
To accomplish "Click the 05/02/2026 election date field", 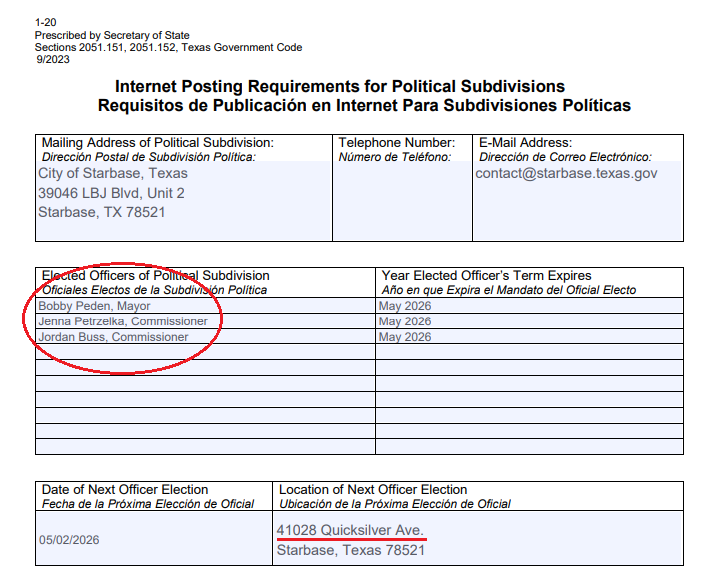I will pyautogui.click(x=154, y=538).
